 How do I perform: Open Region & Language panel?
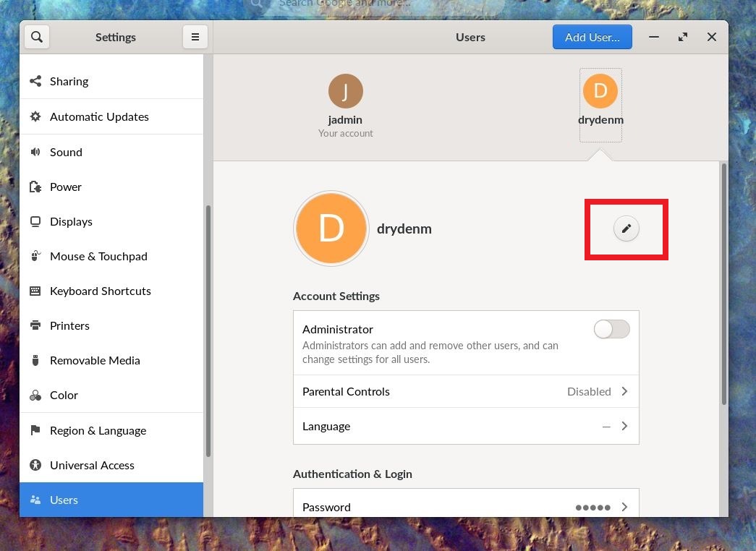[111, 430]
